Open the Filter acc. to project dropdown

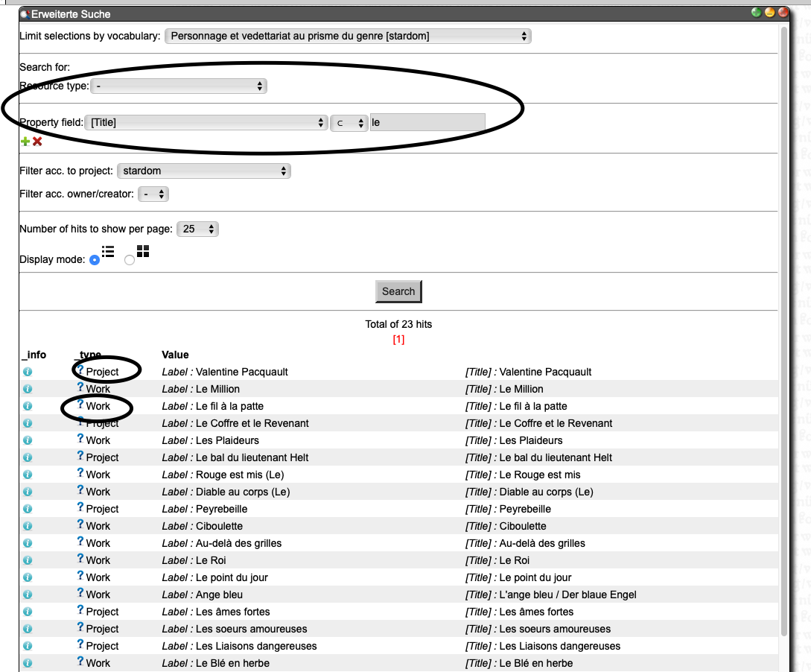click(x=204, y=171)
